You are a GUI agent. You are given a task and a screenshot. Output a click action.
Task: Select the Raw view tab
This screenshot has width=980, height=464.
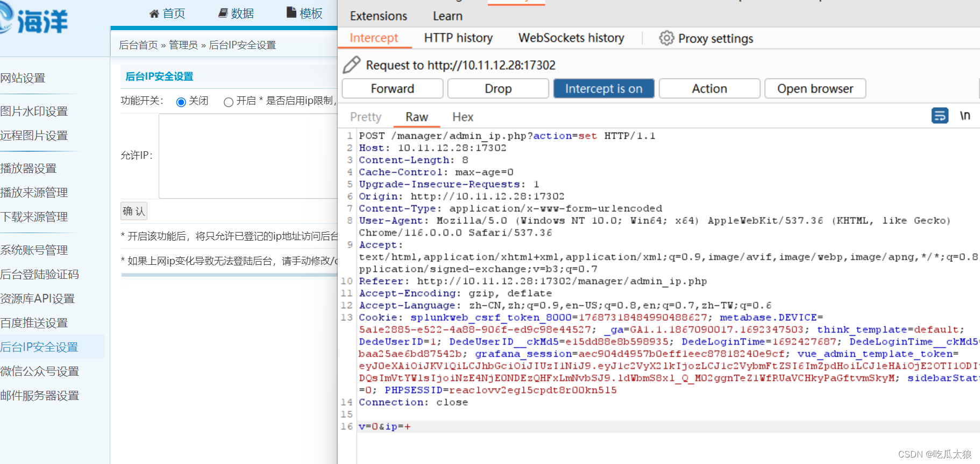pyautogui.click(x=417, y=117)
